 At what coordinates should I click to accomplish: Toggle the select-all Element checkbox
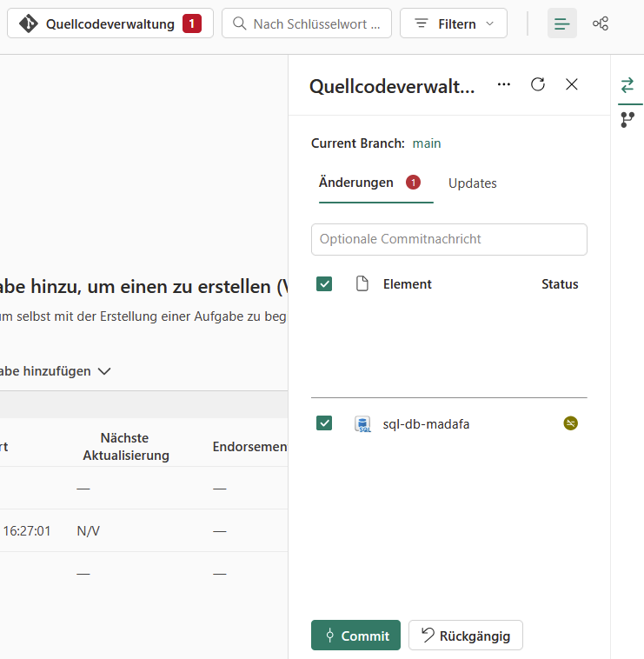324,284
